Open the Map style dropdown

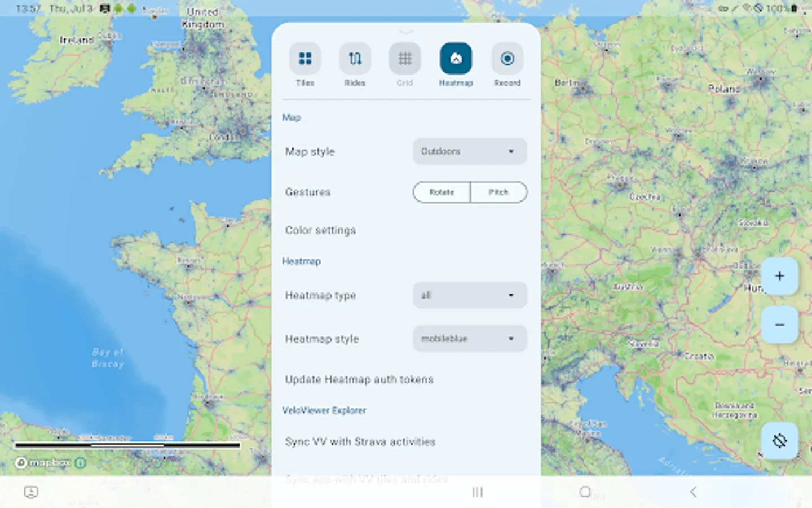click(x=470, y=151)
